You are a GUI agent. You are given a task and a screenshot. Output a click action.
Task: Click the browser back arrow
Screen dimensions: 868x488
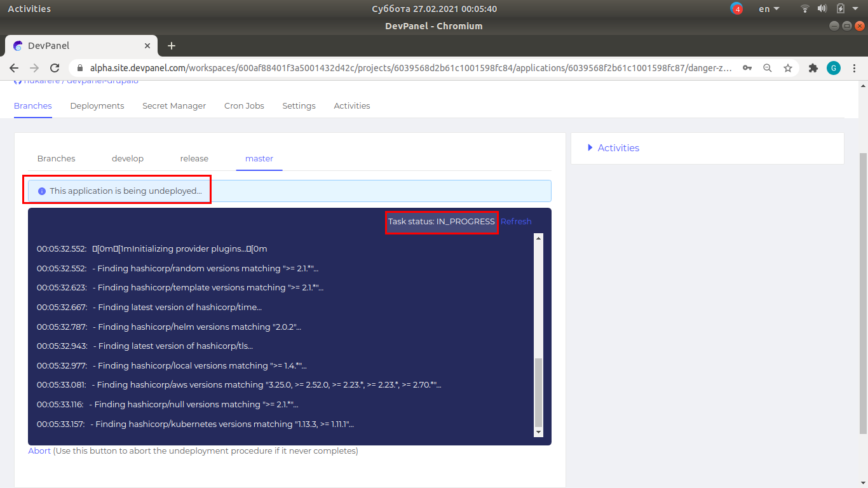coord(14,68)
